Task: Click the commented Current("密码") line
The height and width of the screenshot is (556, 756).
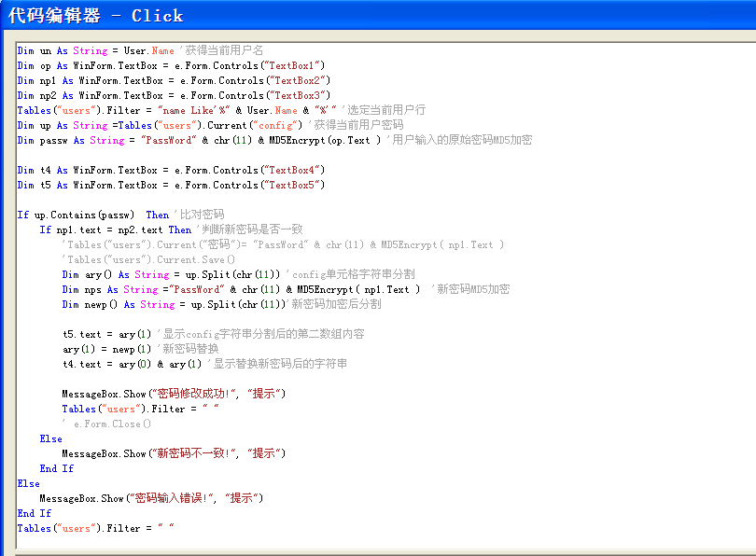Action: (283, 244)
